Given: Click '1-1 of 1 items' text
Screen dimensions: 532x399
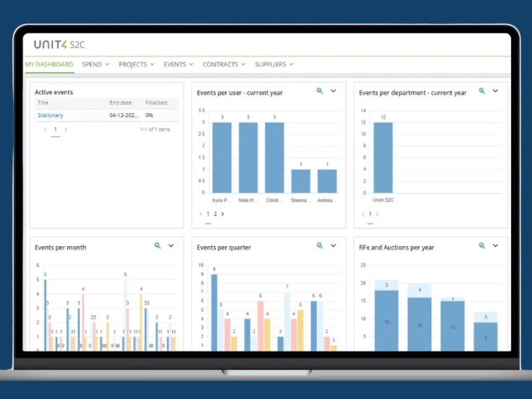Looking at the screenshot, I should 155,130.
